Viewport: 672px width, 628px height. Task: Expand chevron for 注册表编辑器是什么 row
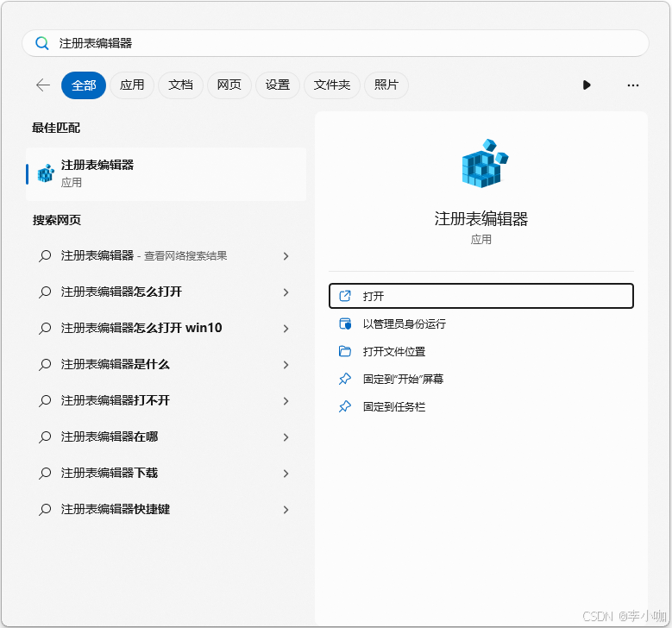point(286,365)
